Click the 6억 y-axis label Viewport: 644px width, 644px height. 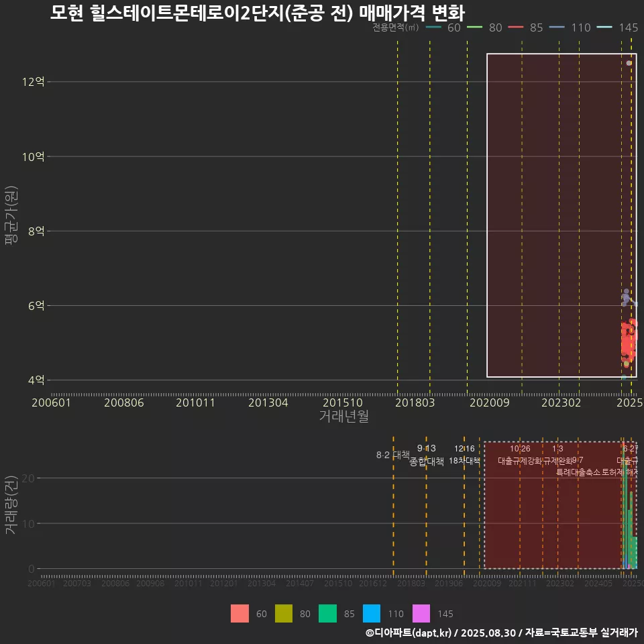tap(36, 306)
